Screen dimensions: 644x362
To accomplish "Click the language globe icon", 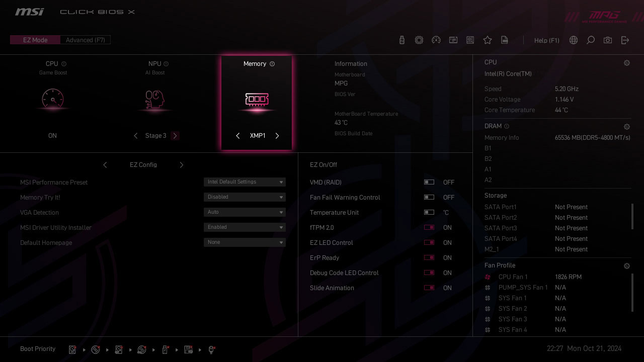I will pyautogui.click(x=574, y=40).
